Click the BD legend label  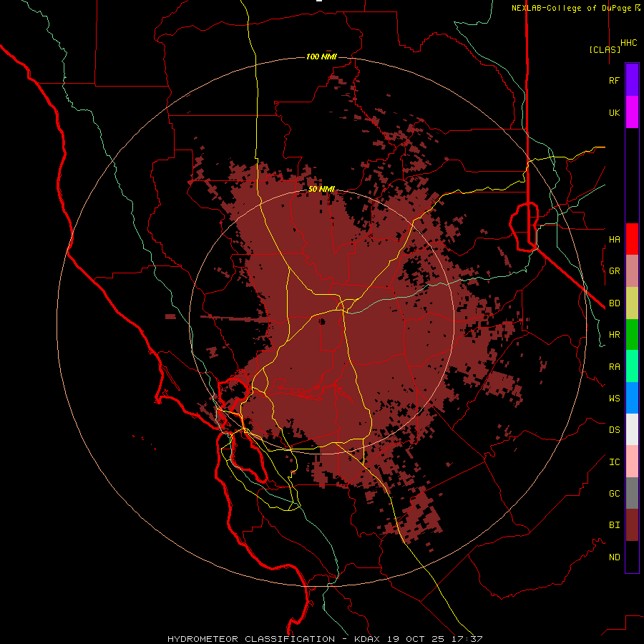click(614, 303)
